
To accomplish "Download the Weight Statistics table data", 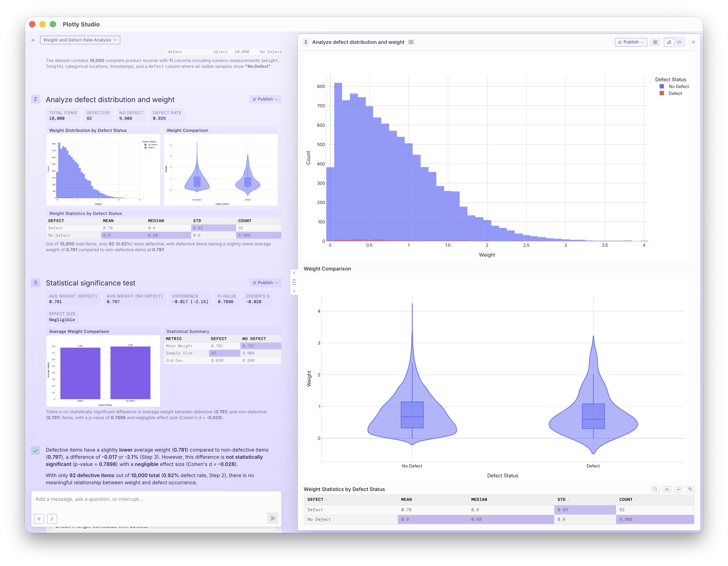I will pos(667,489).
